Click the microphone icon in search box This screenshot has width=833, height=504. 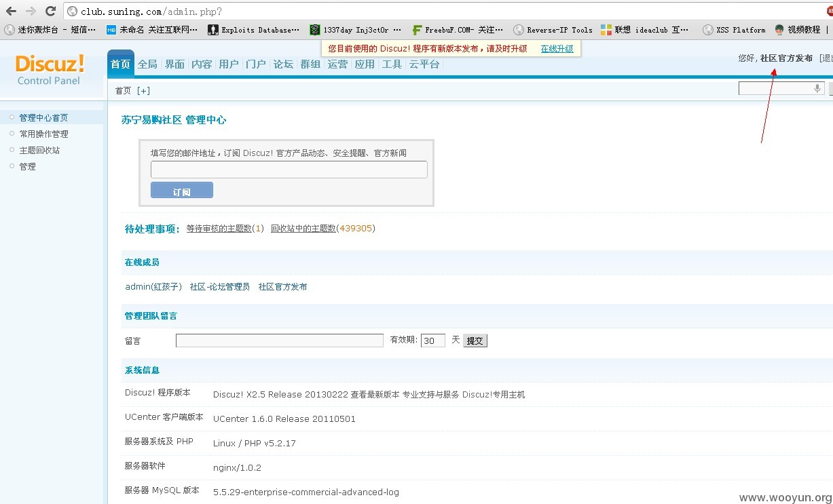click(817, 88)
